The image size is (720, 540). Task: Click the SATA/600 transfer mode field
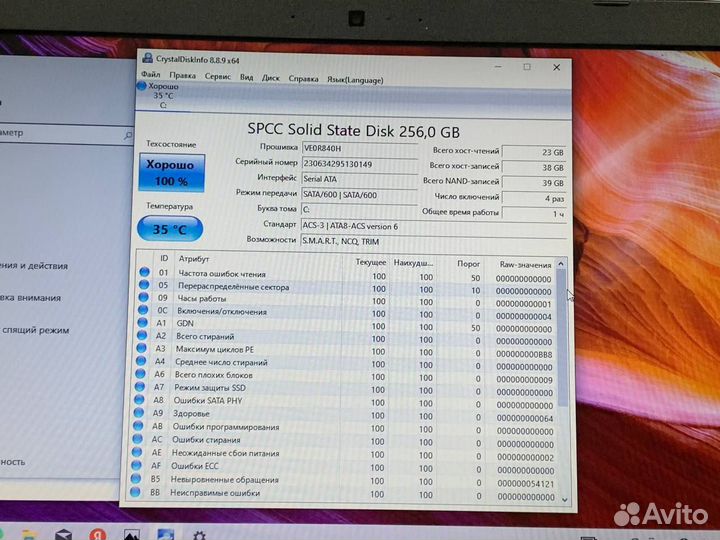tap(359, 195)
